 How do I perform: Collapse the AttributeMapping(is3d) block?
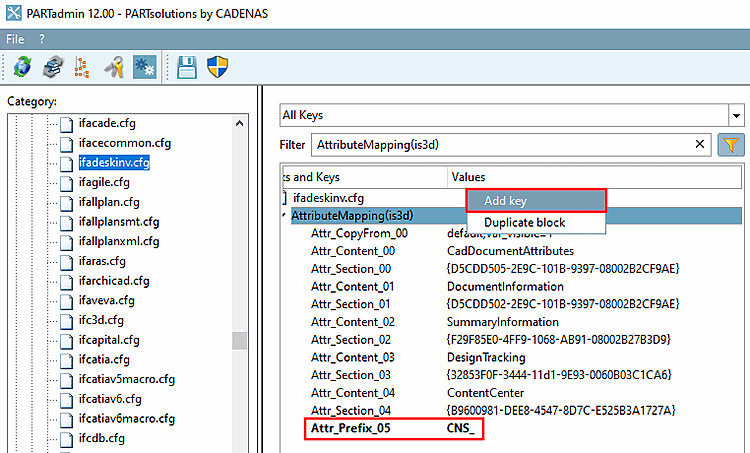click(285, 215)
